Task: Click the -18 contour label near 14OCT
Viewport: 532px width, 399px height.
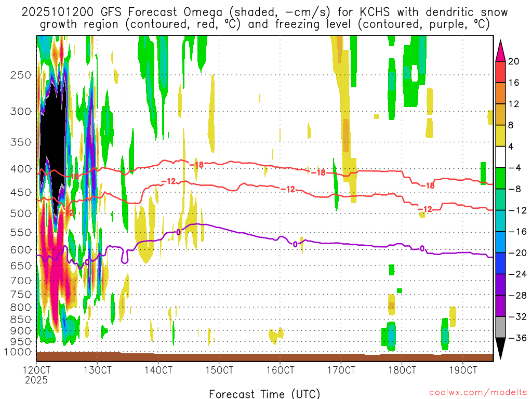Action: pyautogui.click(x=196, y=165)
